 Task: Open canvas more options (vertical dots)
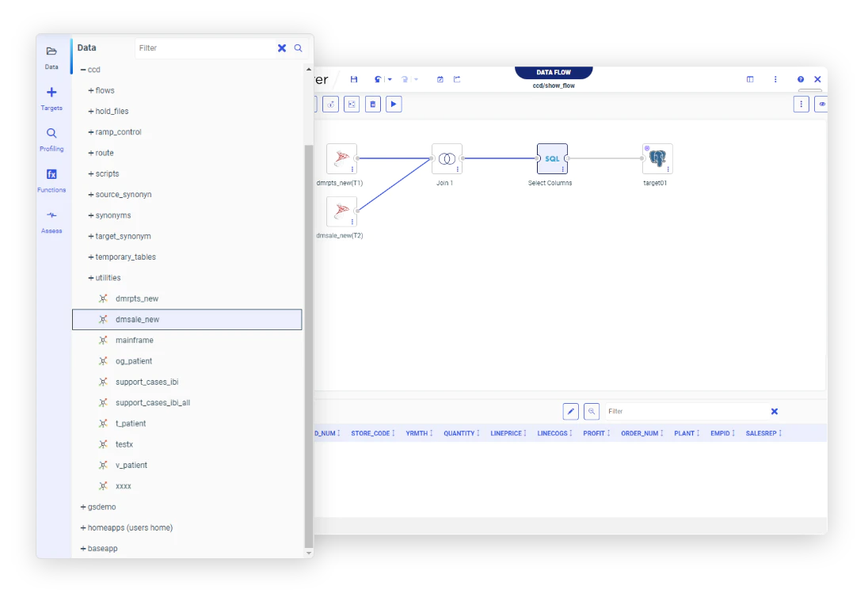coord(801,104)
